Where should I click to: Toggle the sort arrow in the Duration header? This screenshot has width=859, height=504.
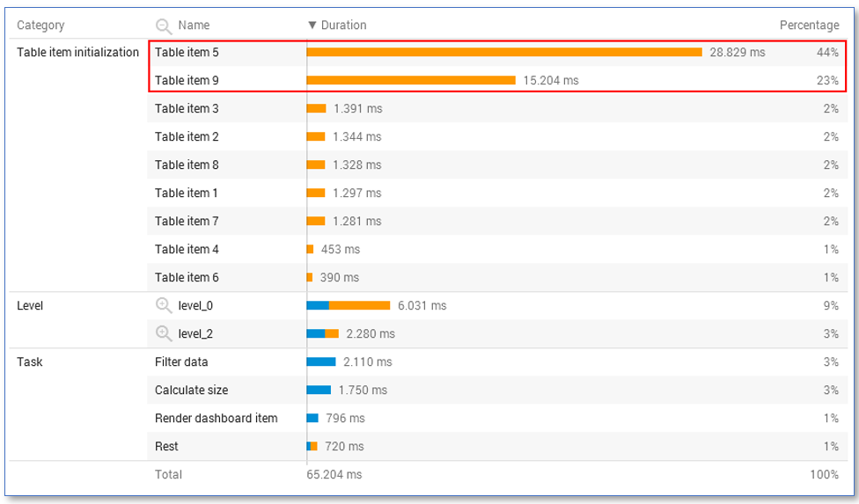pyautogui.click(x=312, y=26)
